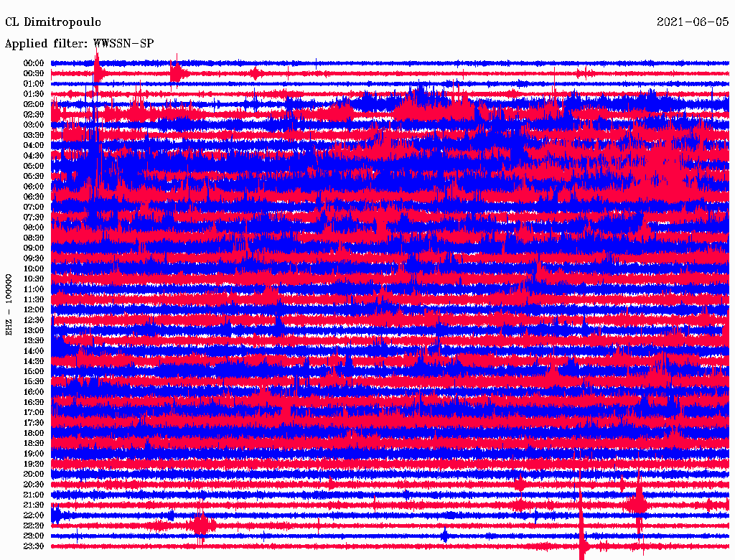Click the 05:30 time label
The image size is (735, 560).
click(x=34, y=176)
